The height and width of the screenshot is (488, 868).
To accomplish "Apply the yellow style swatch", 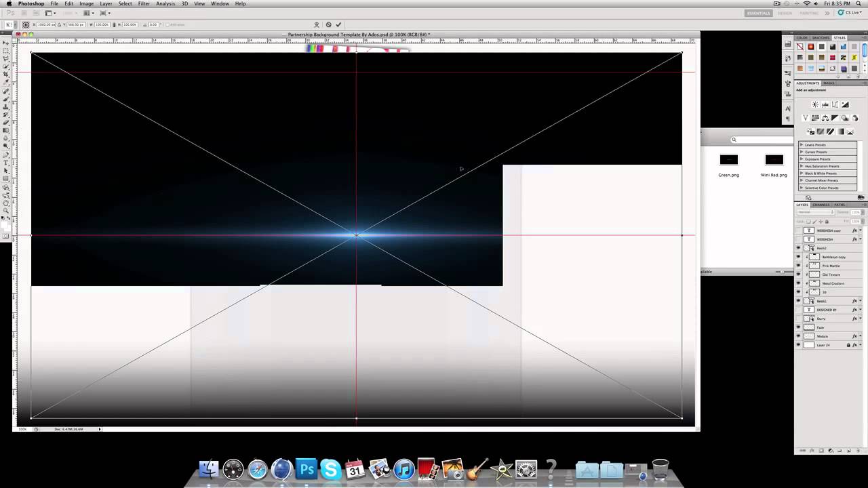I will click(x=854, y=57).
